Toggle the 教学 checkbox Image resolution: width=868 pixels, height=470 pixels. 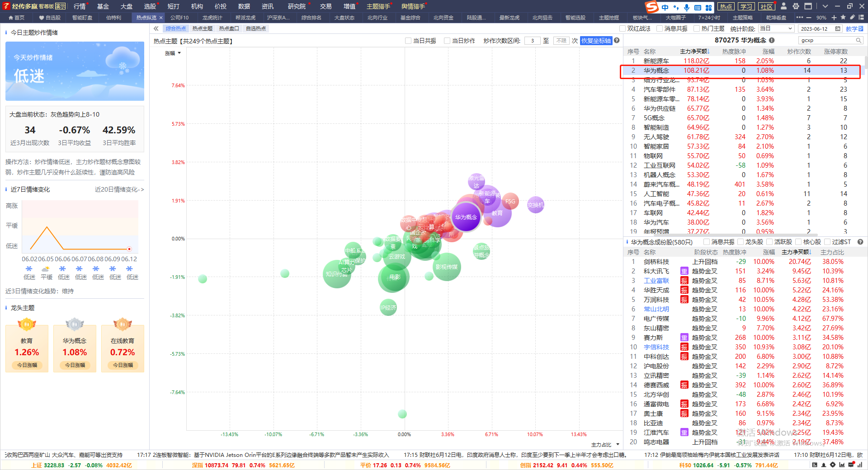click(x=861, y=28)
